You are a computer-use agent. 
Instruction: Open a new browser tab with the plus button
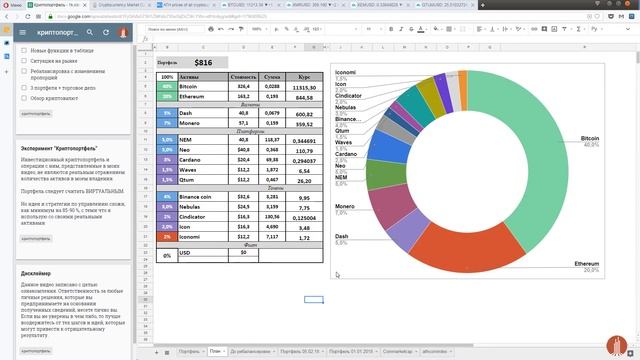tap(482, 5)
